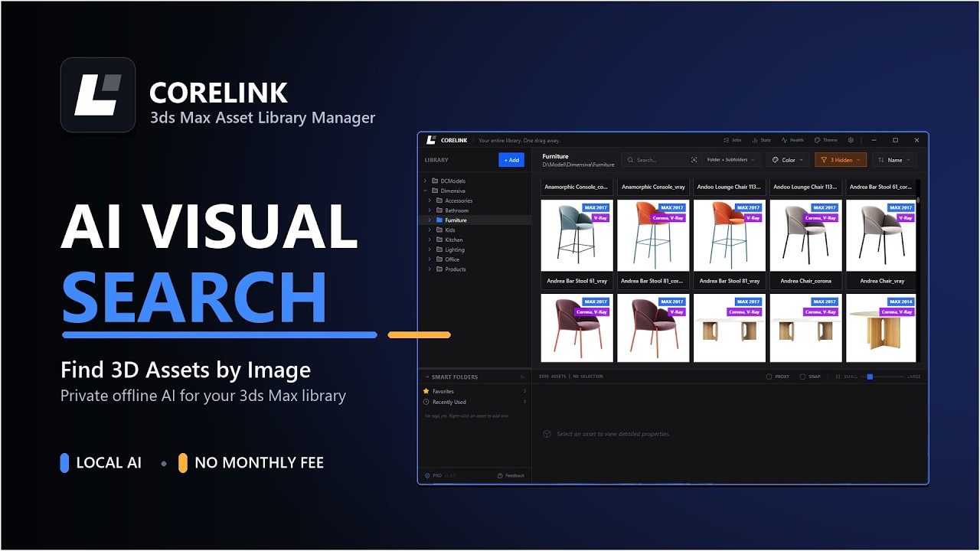The image size is (980, 551).
Task: Click the SMALL label of the size slider
Action: [851, 377]
